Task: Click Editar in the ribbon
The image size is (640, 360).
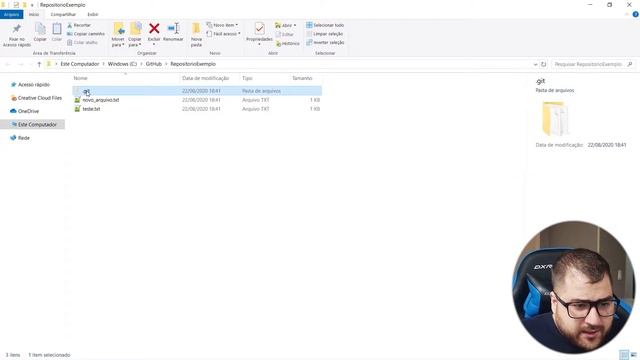Action: point(284,34)
